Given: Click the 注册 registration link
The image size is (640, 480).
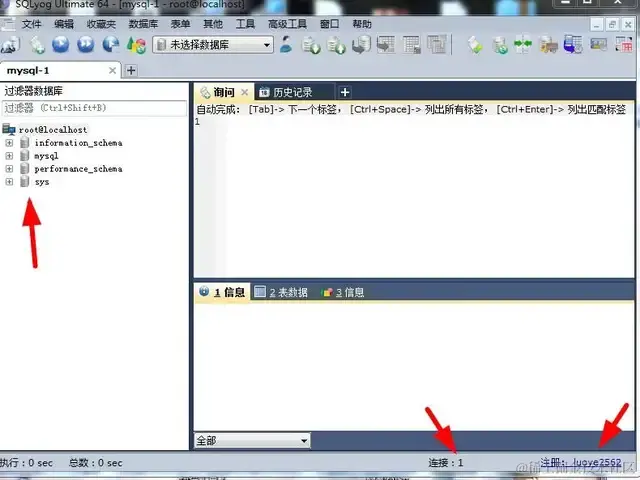Looking at the screenshot, I should click(581, 462).
